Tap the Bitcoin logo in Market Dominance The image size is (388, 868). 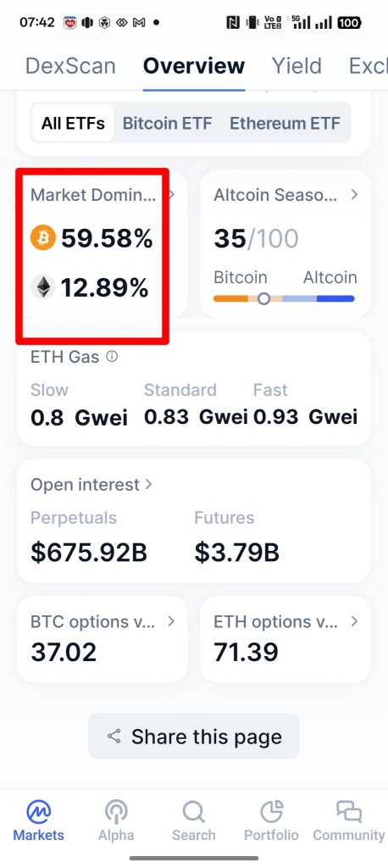click(x=43, y=238)
